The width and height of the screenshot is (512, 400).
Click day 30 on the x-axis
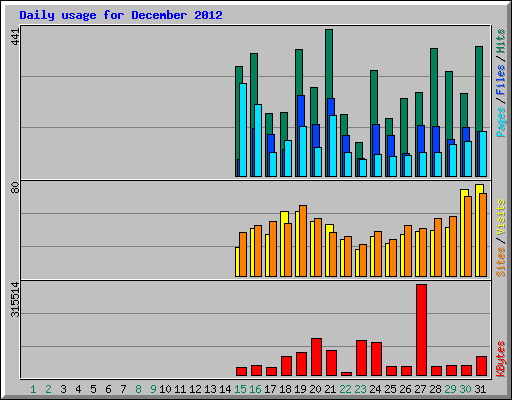465,389
